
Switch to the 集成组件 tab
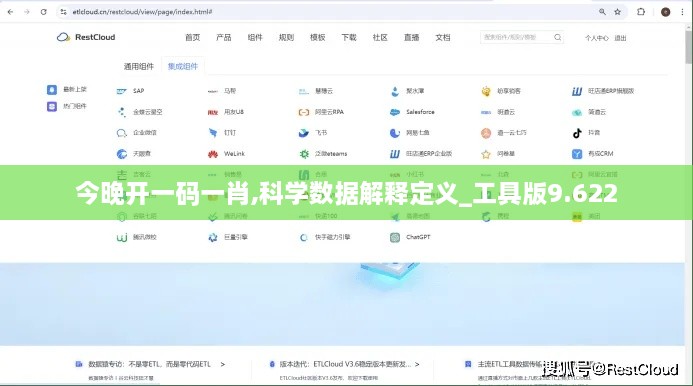tap(183, 66)
